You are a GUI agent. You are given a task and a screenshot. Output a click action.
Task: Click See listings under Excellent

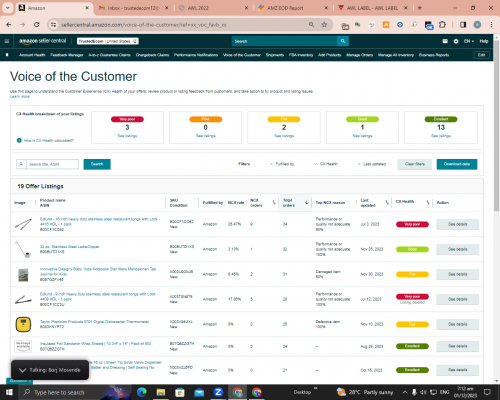coord(441,136)
